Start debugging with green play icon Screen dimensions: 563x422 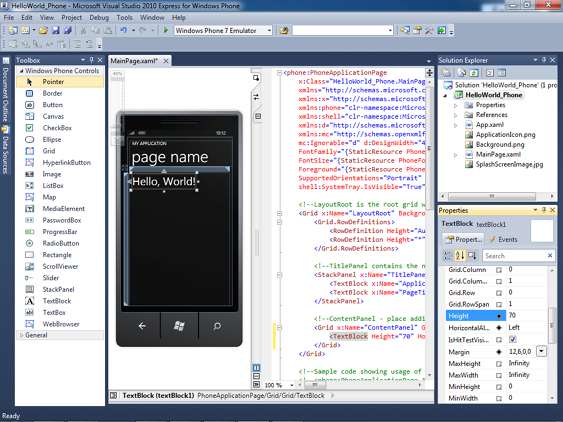pyautogui.click(x=166, y=31)
